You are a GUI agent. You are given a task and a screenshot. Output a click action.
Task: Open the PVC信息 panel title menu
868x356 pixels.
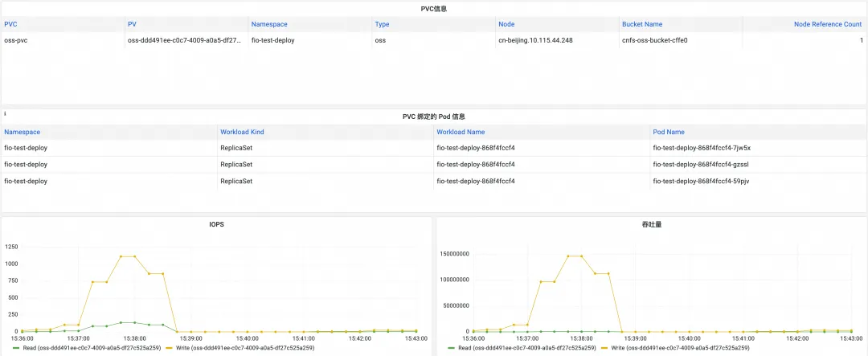[434, 9]
